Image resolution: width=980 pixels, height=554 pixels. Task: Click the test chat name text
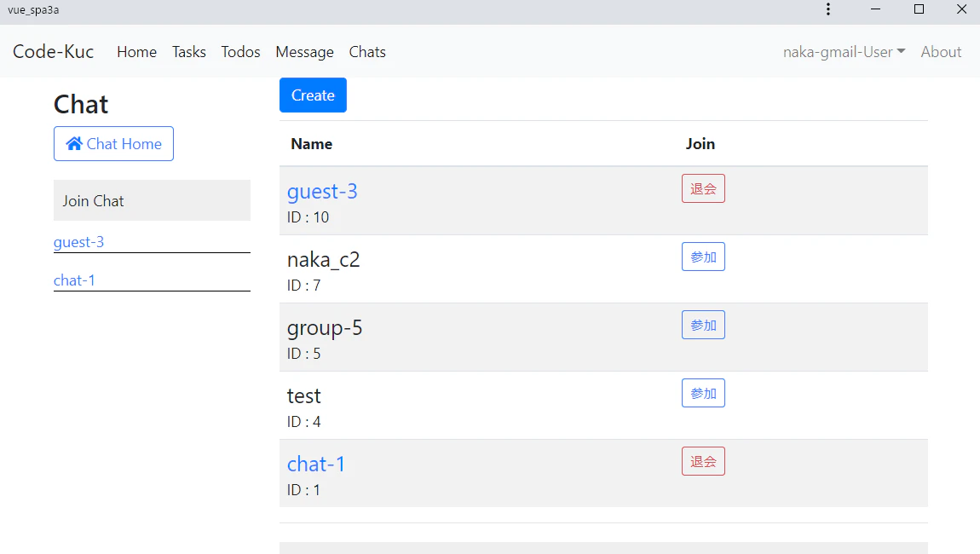pos(303,395)
